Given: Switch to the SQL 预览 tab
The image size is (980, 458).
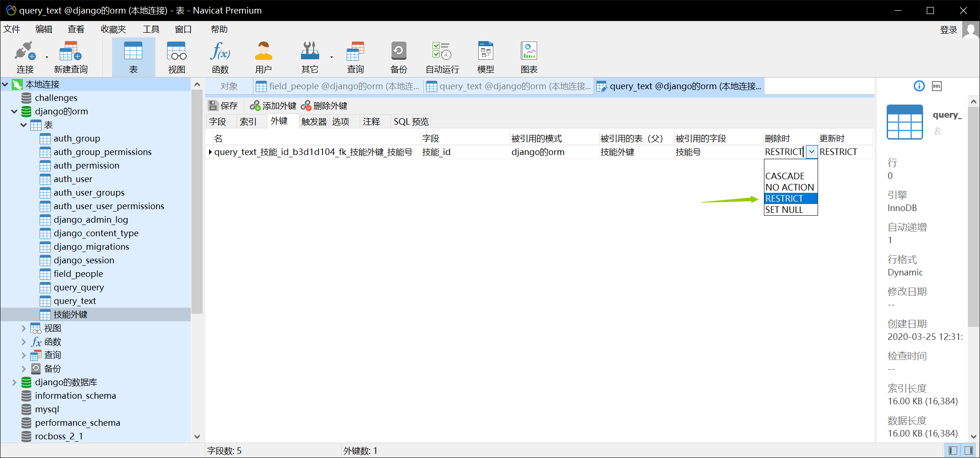Looking at the screenshot, I should click(x=411, y=121).
